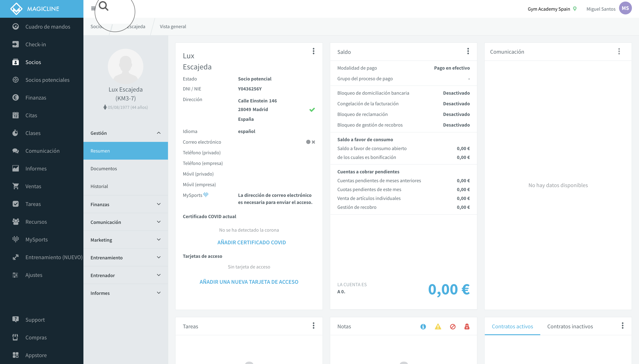The width and height of the screenshot is (639, 364).
Task: Add a warning note in Notas
Action: 438,327
